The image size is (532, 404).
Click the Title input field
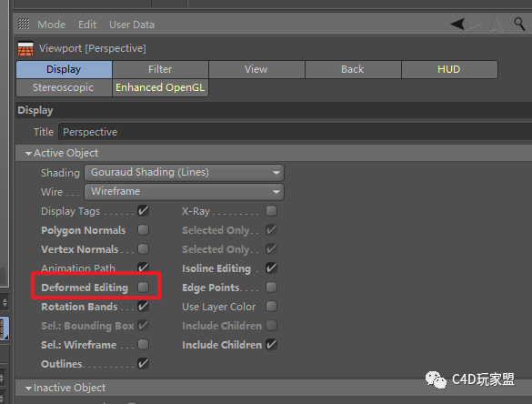296,132
